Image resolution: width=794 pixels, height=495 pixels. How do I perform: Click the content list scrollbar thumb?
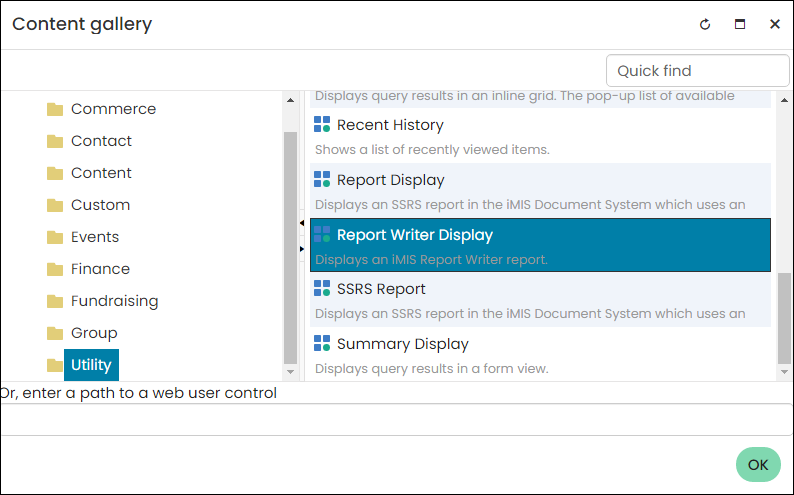tap(784, 318)
